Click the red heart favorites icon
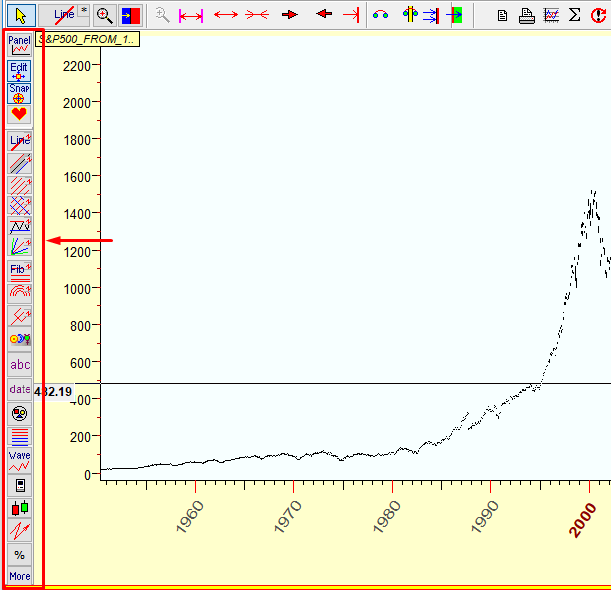Screen dimensions: 611x590 point(20,115)
